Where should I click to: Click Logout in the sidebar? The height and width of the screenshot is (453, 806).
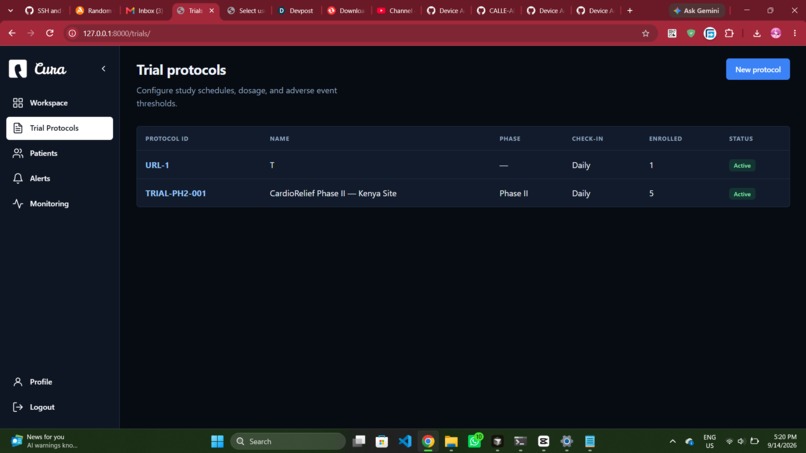pyautogui.click(x=60, y=407)
